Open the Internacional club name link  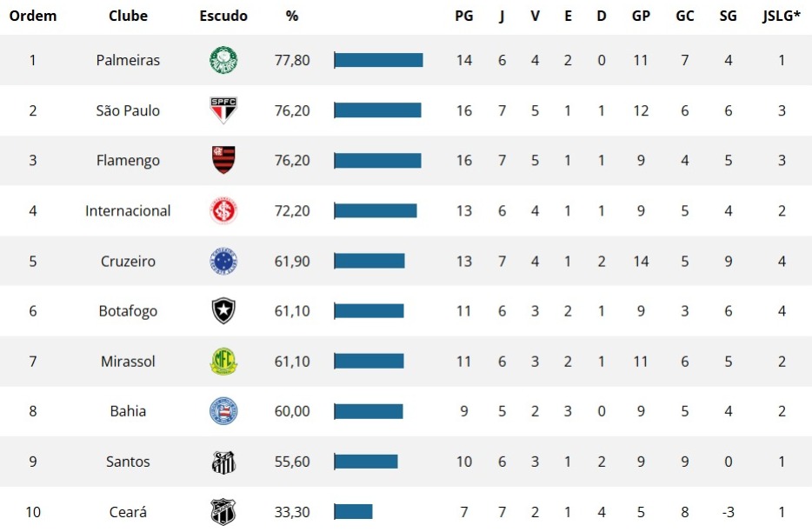[128, 211]
